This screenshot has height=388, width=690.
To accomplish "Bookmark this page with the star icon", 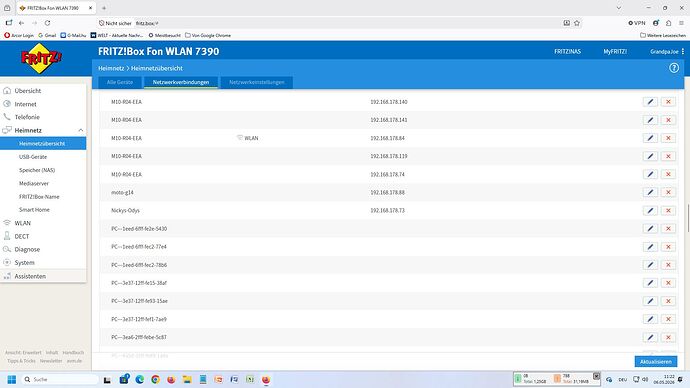I will coord(576,23).
